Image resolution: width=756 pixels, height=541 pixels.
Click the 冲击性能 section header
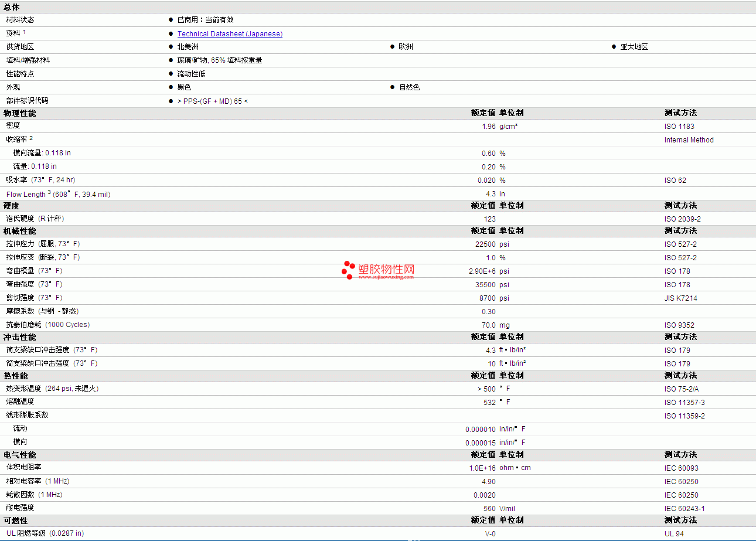19,337
